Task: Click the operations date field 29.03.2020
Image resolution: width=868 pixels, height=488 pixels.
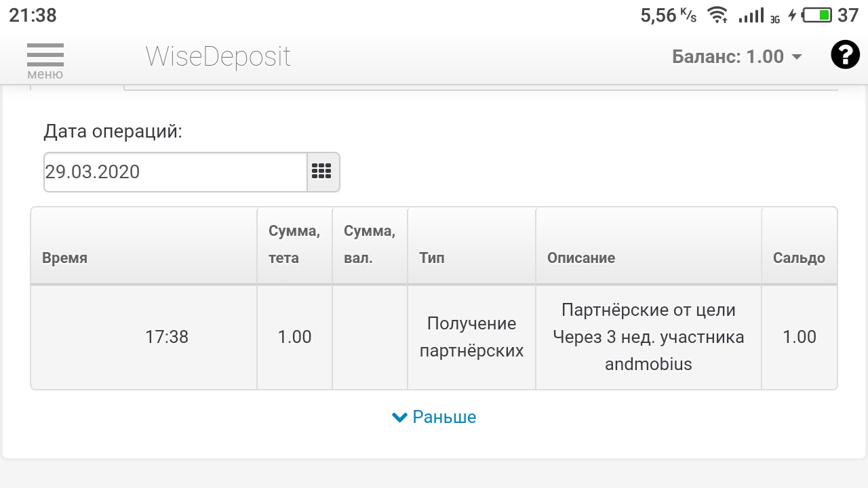Action: click(176, 171)
